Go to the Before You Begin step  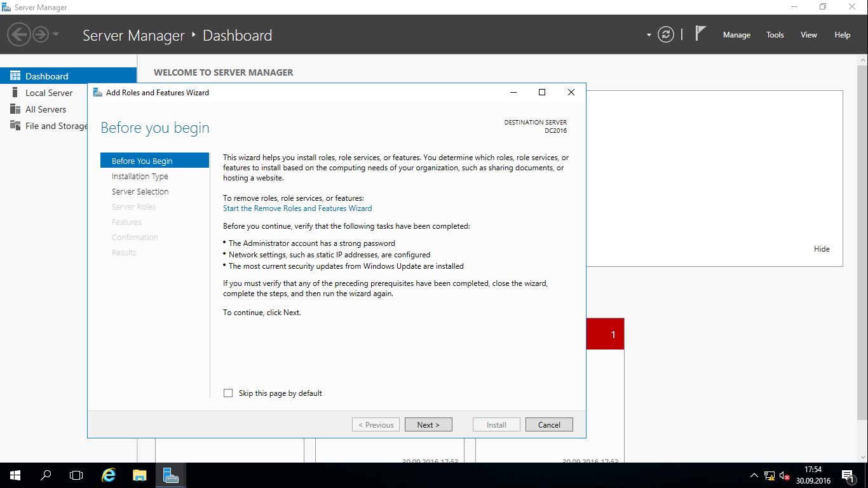(154, 161)
